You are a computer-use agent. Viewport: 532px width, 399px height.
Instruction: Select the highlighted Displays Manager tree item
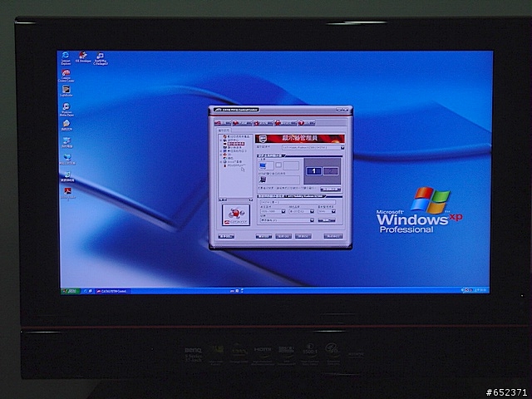tap(234, 144)
